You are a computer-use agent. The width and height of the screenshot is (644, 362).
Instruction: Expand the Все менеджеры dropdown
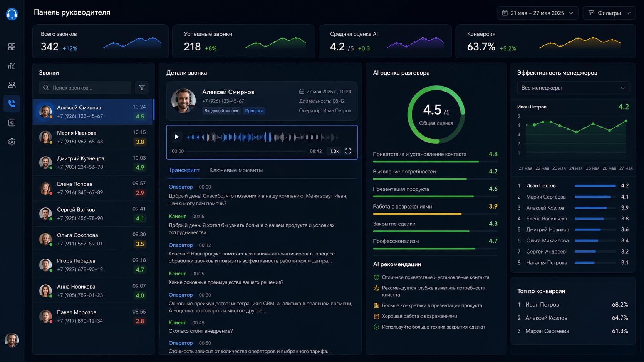[x=573, y=88]
